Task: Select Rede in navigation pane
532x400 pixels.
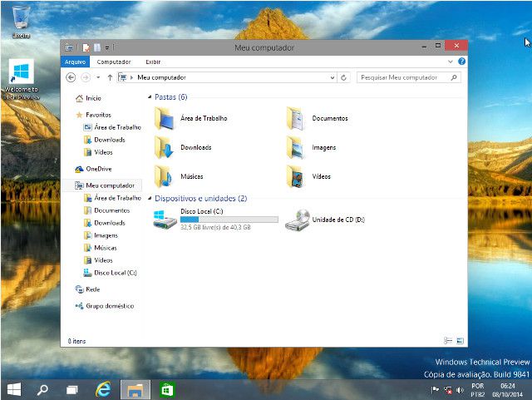Action: (87, 289)
